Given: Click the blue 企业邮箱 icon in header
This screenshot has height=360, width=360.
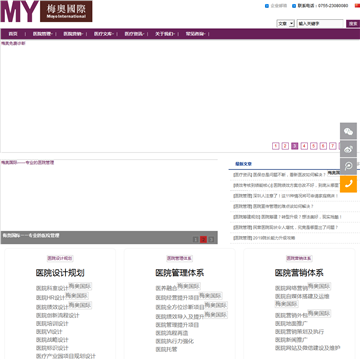Looking at the screenshot, I should [267, 6].
